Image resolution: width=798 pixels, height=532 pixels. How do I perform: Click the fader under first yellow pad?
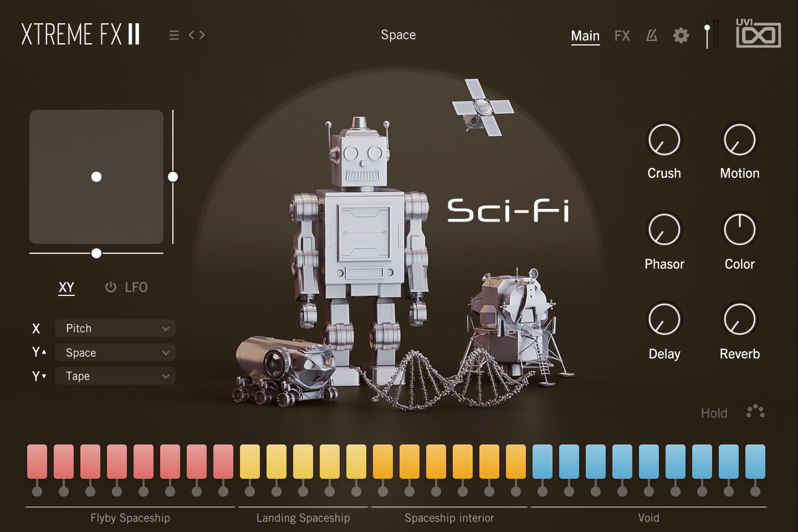tap(250, 491)
